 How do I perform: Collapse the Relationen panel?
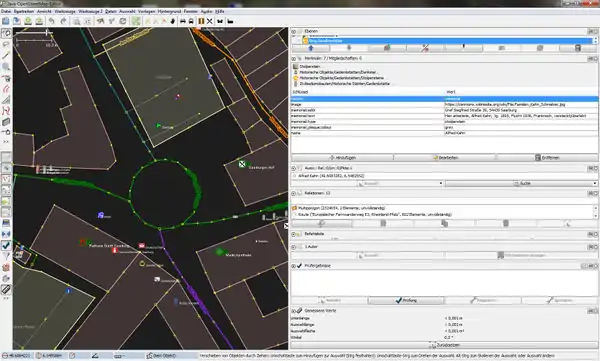(x=294, y=193)
